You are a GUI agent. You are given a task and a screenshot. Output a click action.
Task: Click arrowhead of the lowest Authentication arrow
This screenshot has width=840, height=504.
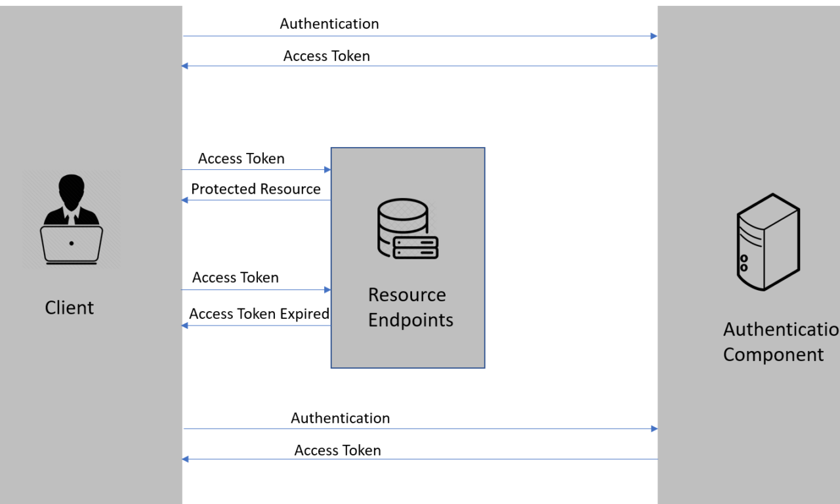[654, 429]
